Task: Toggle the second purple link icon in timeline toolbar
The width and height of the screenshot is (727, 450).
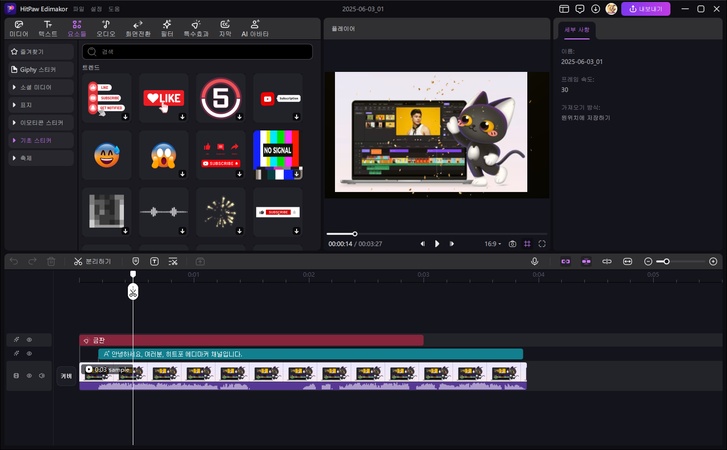Action: point(586,261)
